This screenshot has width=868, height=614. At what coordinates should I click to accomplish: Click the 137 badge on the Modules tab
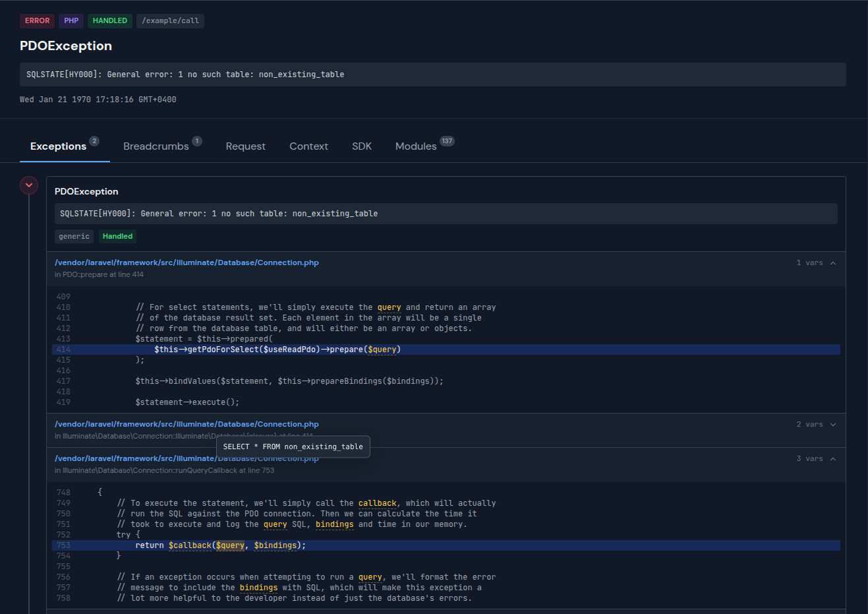pyautogui.click(x=448, y=140)
